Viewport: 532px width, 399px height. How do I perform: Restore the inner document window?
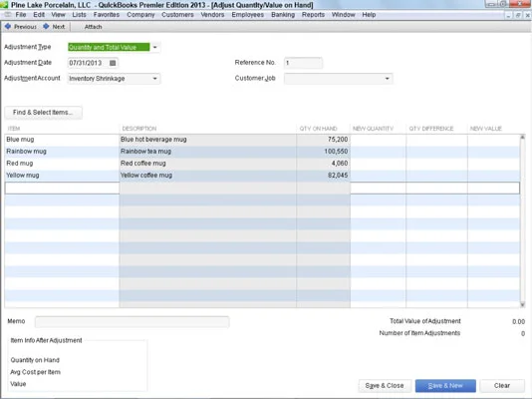point(518,15)
